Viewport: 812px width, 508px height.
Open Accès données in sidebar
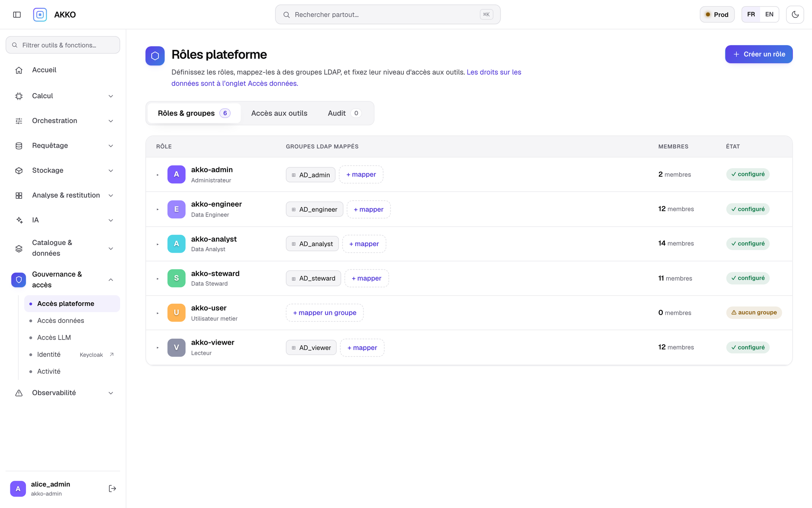tap(72, 321)
